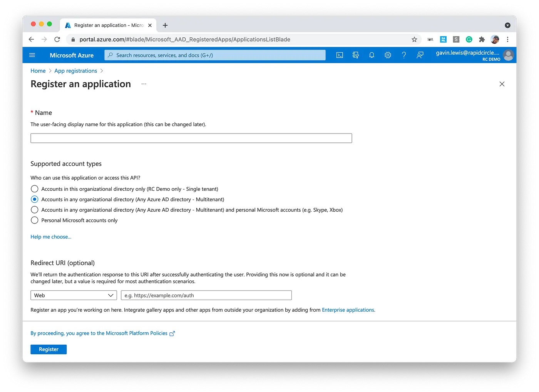The height and width of the screenshot is (392, 539).
Task: Open Chrome profile avatar
Action: point(495,39)
